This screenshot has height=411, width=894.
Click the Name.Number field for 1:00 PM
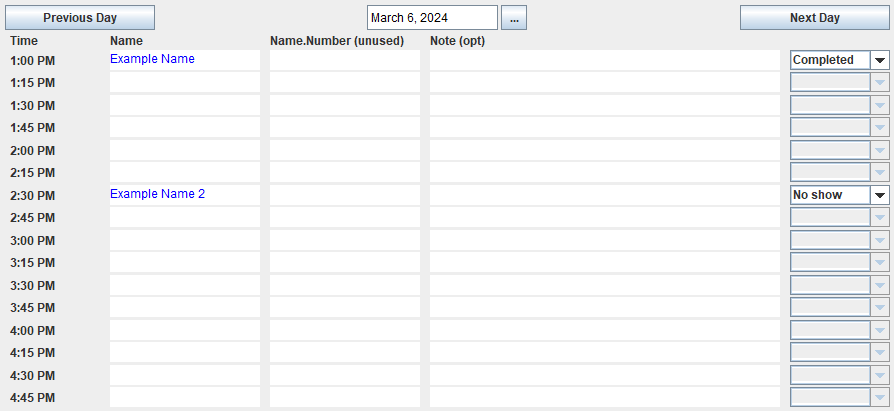345,60
